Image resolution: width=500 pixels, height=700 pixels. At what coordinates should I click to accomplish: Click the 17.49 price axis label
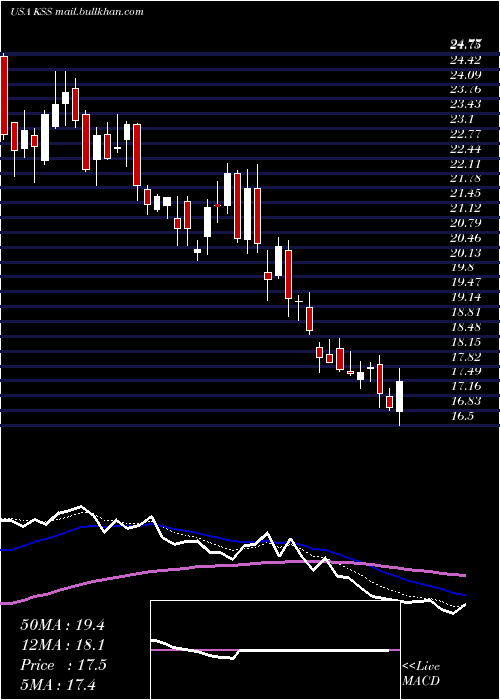(466, 371)
